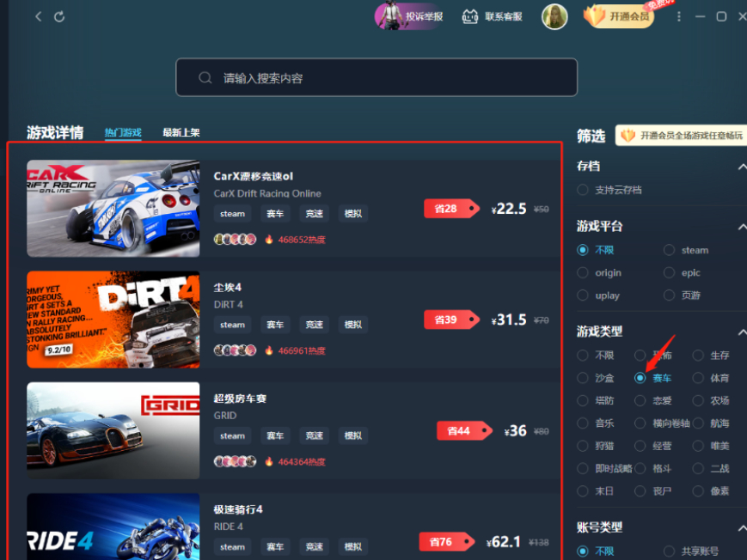Click the flame icon beside 464364热度
Screen dimensions: 747x560
click(x=269, y=461)
